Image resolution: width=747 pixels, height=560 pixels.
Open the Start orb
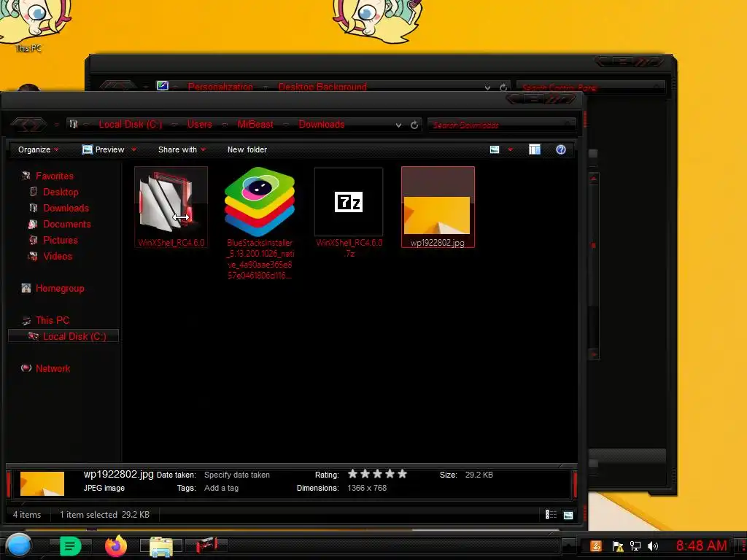pyautogui.click(x=19, y=545)
